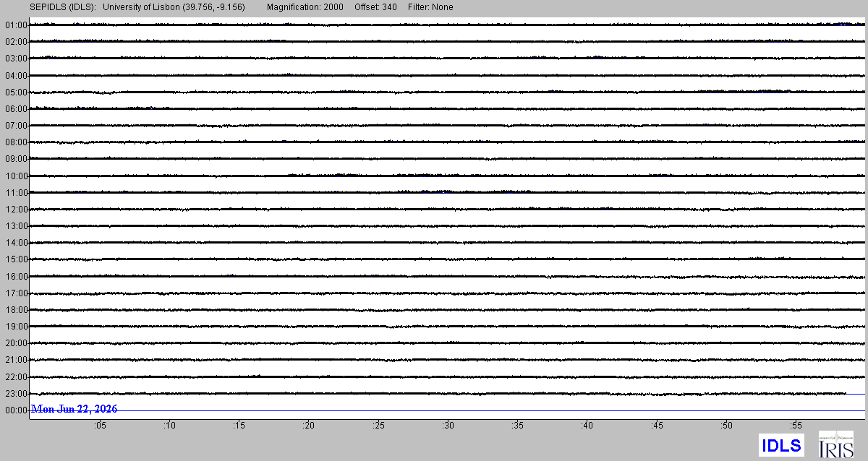The height and width of the screenshot is (461, 868).
Task: Select the 09:00 hour label
Action: click(16, 159)
